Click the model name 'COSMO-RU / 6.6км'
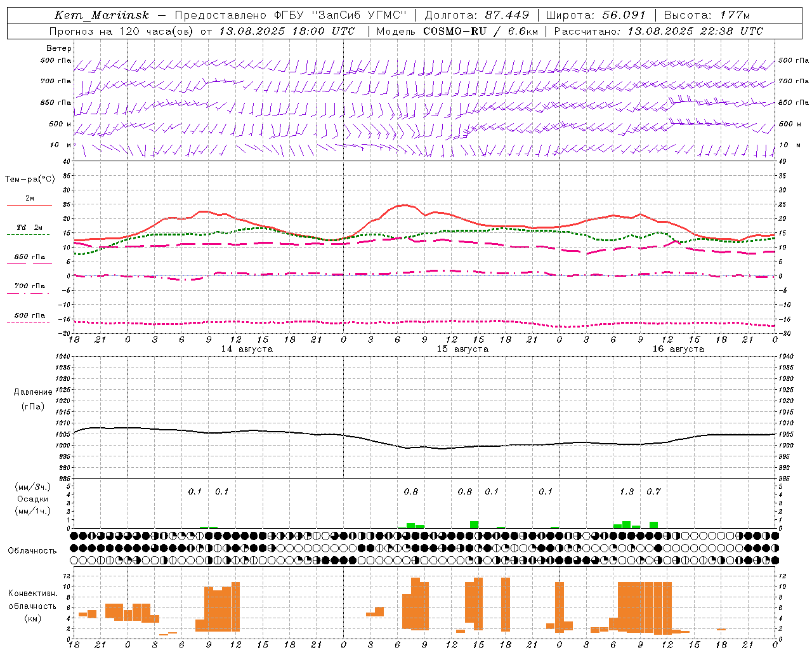This screenshot has height=650, width=812. click(481, 31)
